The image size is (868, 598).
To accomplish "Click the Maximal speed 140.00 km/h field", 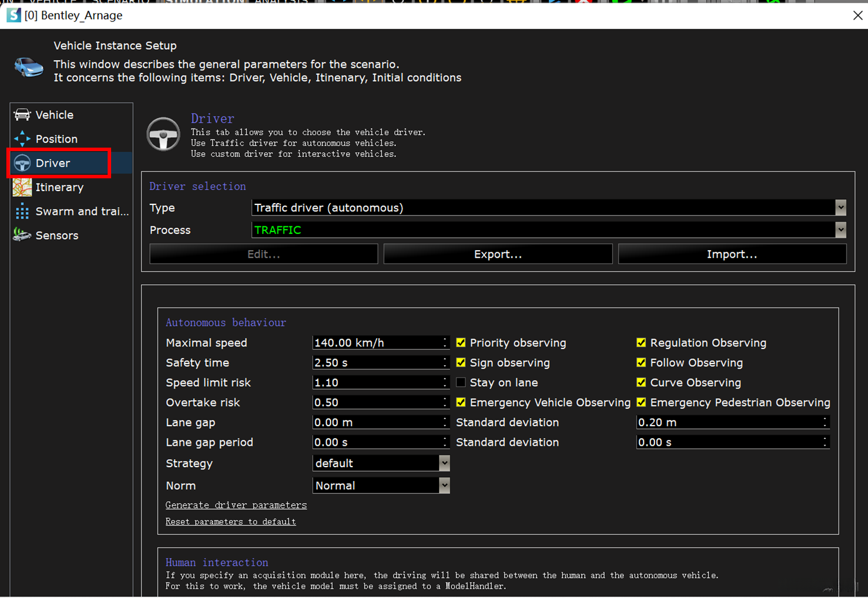I will 381,343.
